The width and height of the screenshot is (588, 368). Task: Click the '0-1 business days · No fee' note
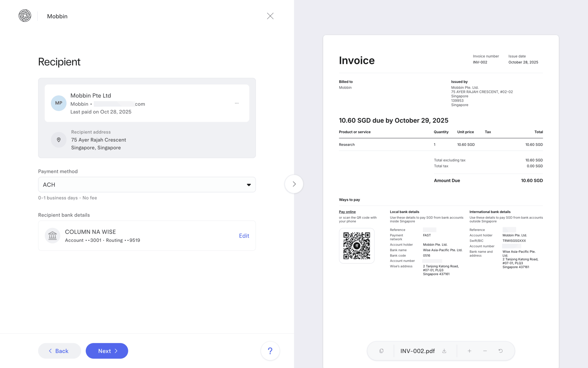[67, 198]
